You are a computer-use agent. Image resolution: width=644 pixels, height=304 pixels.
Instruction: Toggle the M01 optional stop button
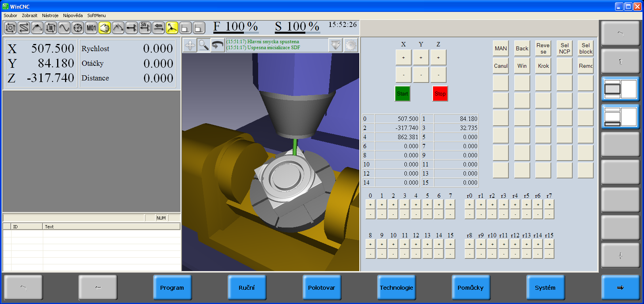click(x=91, y=28)
